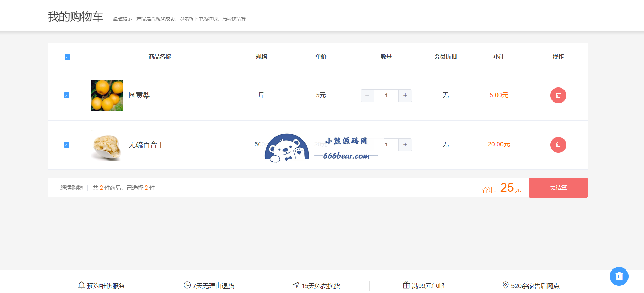
Task: Click the 斤 specification of 圆黄梨
Action: pos(261,95)
